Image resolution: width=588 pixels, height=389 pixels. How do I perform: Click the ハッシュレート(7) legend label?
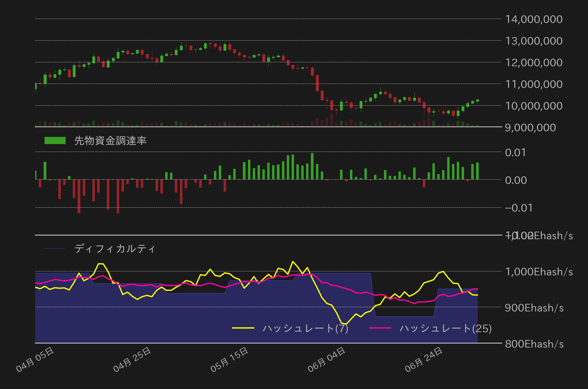305,328
